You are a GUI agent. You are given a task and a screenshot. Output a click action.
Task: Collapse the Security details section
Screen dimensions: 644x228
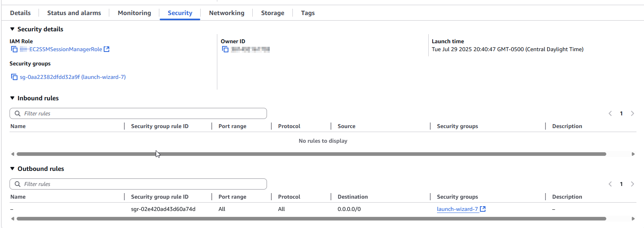(x=12, y=29)
